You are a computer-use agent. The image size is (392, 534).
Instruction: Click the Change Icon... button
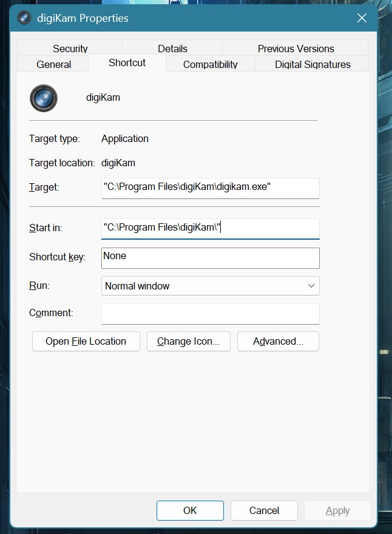pyautogui.click(x=188, y=341)
